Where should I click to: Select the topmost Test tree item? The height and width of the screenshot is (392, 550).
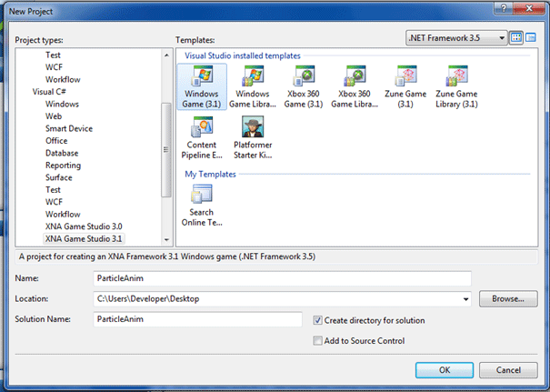coord(53,55)
